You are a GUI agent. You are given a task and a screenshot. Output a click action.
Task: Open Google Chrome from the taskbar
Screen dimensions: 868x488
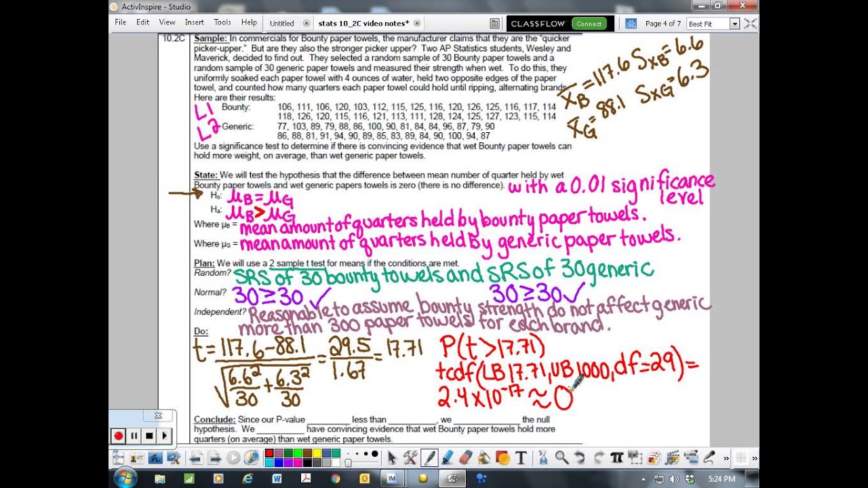(x=335, y=479)
